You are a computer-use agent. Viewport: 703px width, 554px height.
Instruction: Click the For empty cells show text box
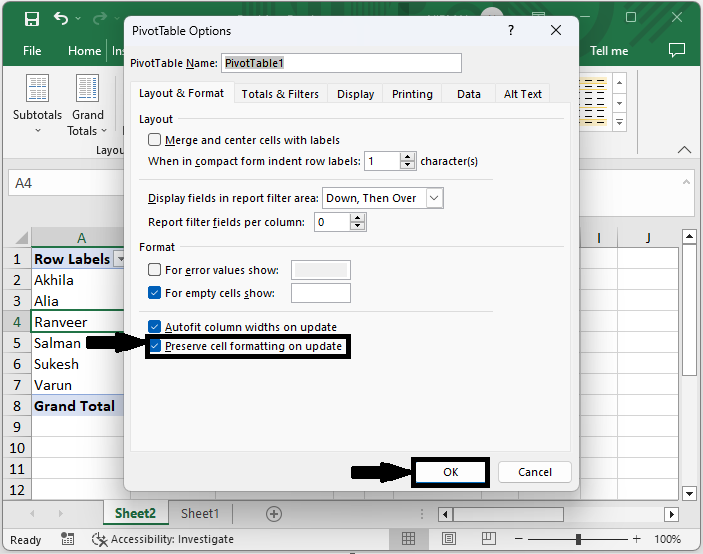321,293
